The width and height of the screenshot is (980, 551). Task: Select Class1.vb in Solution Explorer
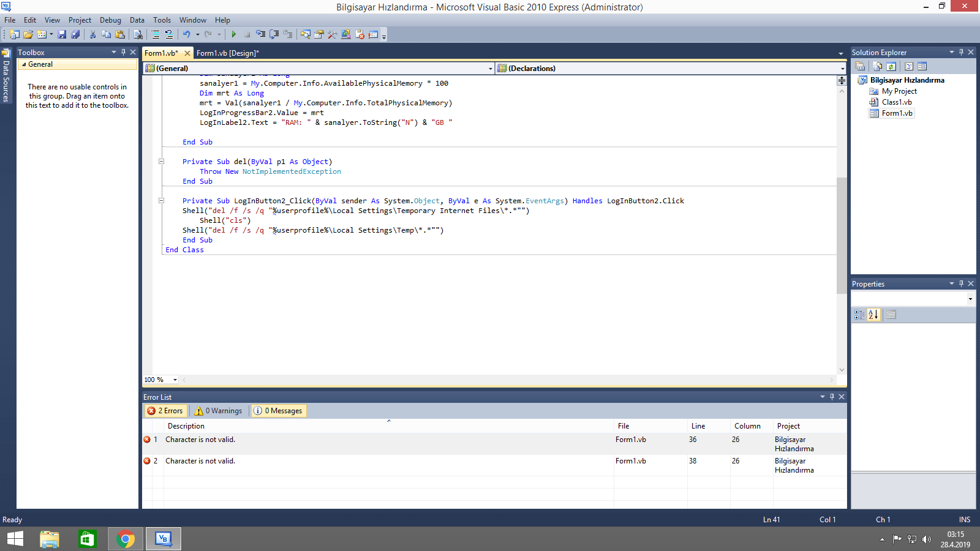click(897, 102)
